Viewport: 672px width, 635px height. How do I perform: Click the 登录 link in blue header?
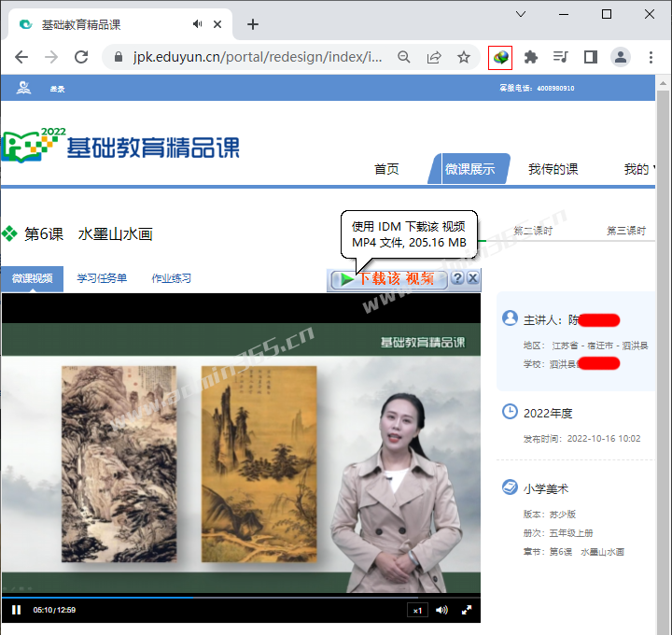point(57,90)
